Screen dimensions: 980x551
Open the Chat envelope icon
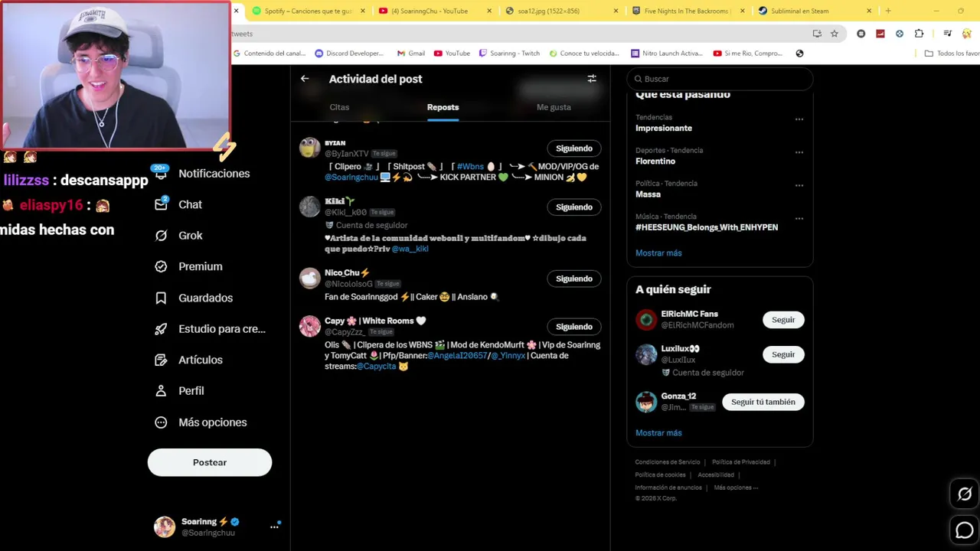click(x=161, y=204)
